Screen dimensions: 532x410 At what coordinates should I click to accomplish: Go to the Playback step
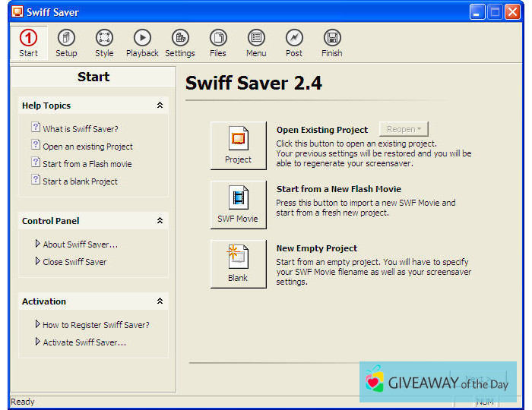point(142,43)
